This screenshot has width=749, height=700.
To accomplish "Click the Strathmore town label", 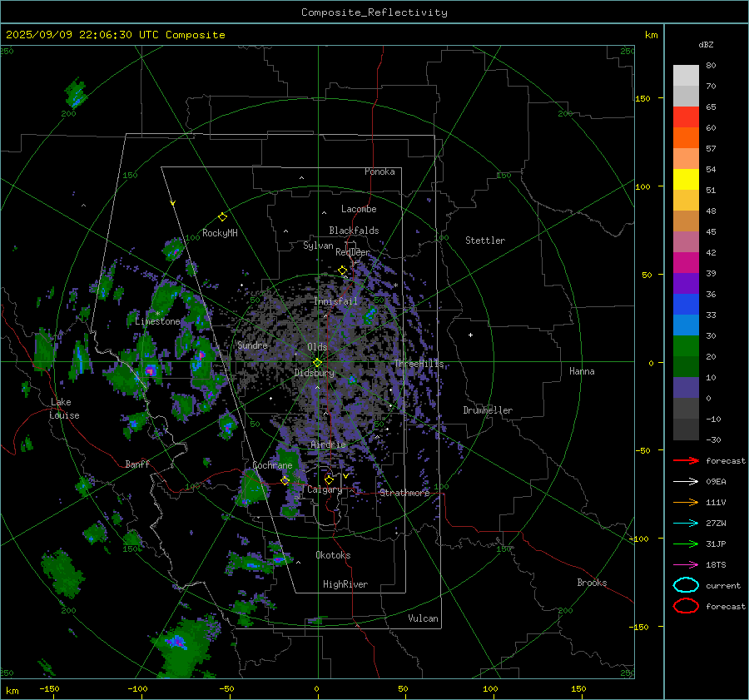I will [x=404, y=493].
